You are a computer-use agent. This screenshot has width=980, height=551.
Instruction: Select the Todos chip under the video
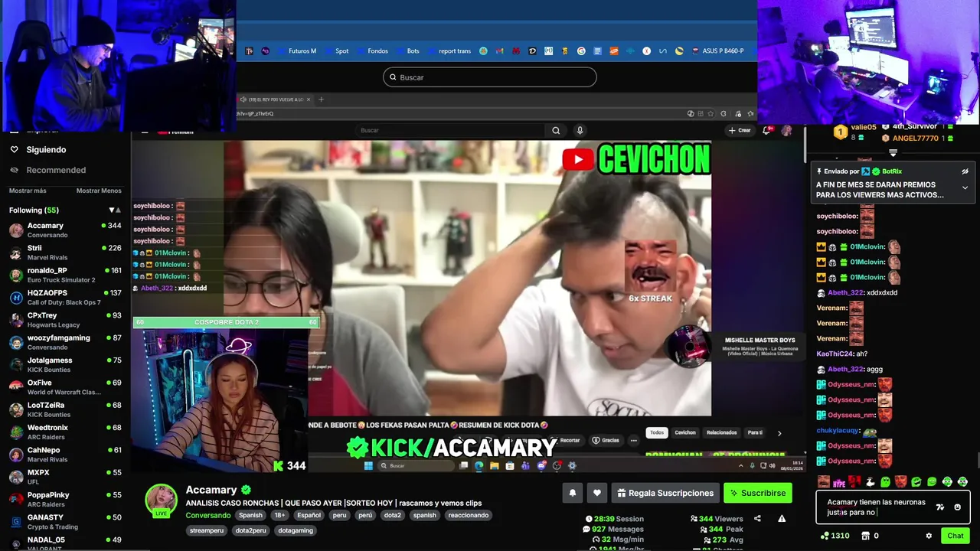[x=657, y=432]
